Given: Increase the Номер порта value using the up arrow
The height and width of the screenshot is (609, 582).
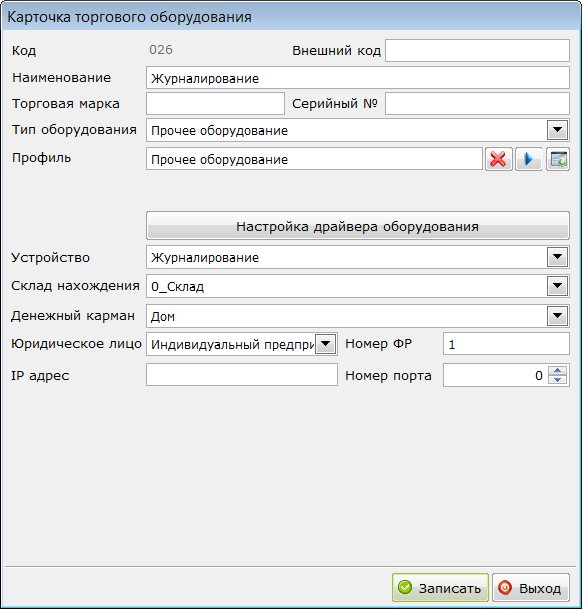Looking at the screenshot, I should [558, 370].
